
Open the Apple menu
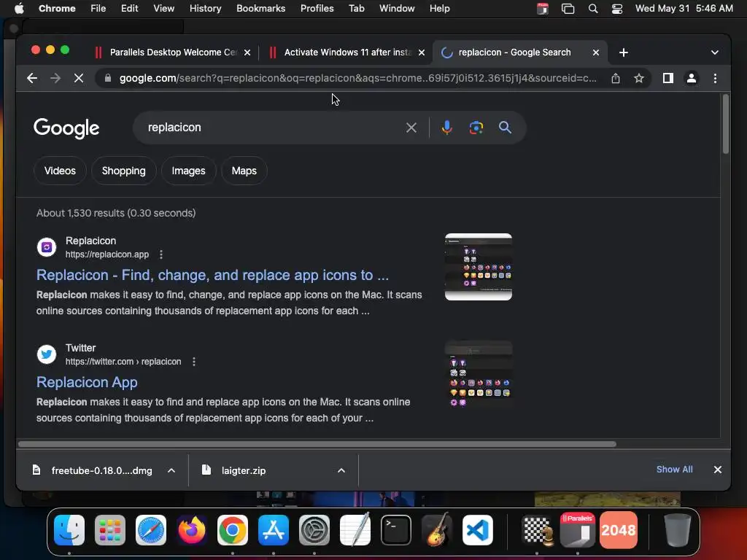click(19, 9)
